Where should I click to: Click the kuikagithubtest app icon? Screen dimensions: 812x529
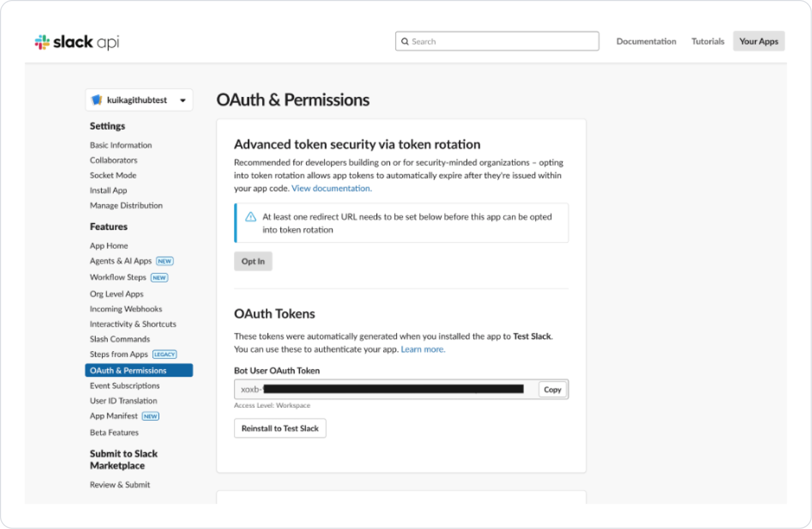point(97,100)
